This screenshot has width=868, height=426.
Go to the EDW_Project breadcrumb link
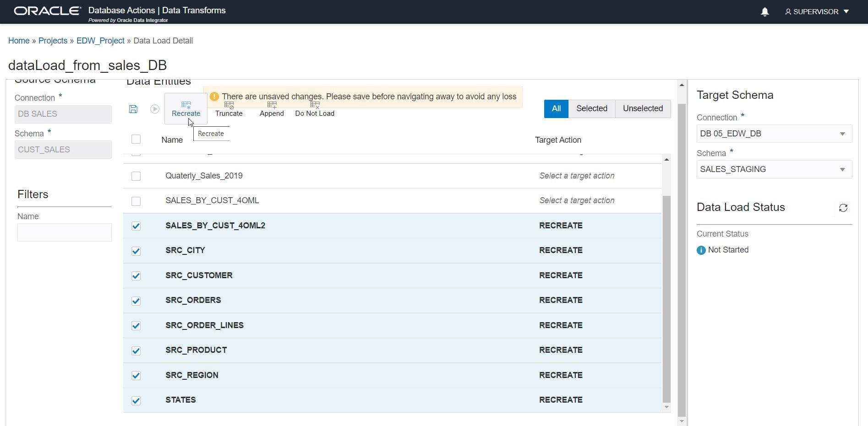100,41
